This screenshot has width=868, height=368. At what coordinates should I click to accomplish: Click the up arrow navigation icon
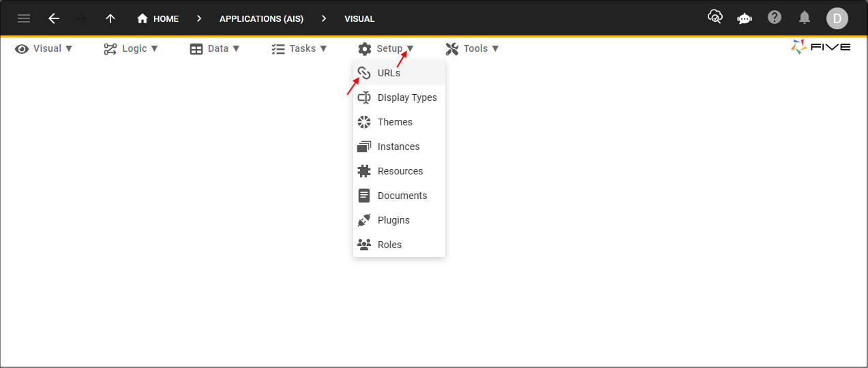[x=110, y=18]
